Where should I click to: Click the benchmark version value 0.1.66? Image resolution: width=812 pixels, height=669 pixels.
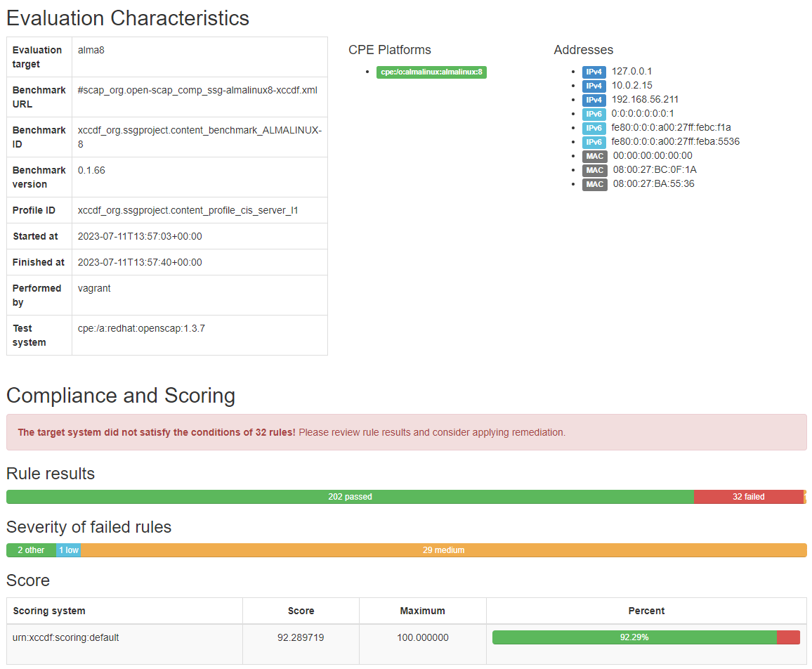91,171
